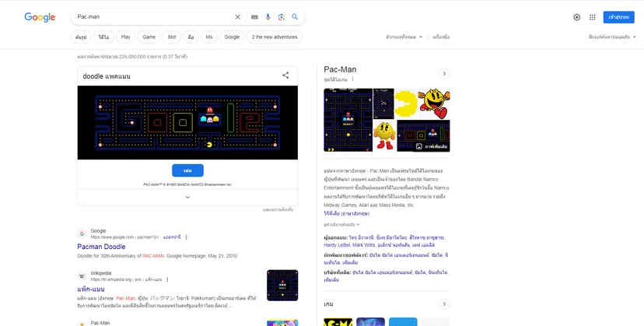
Task: Click the translate this page link แปลหน้านี้
Action: (172, 237)
